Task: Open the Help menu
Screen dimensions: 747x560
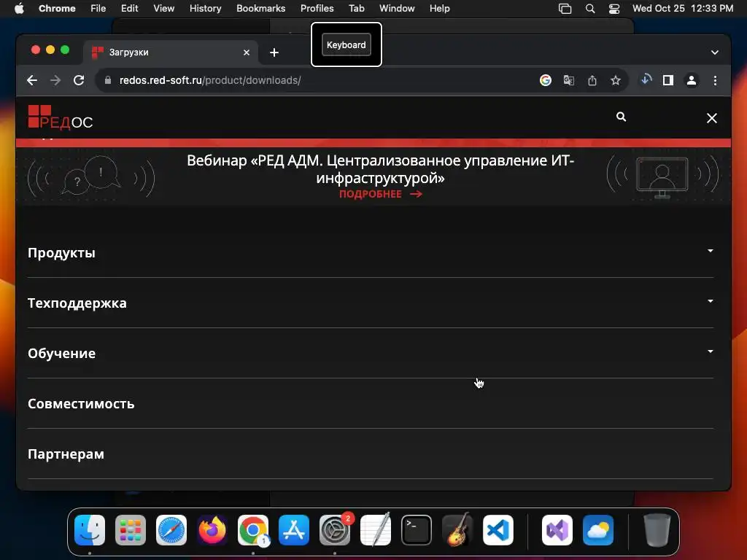Action: coord(439,9)
